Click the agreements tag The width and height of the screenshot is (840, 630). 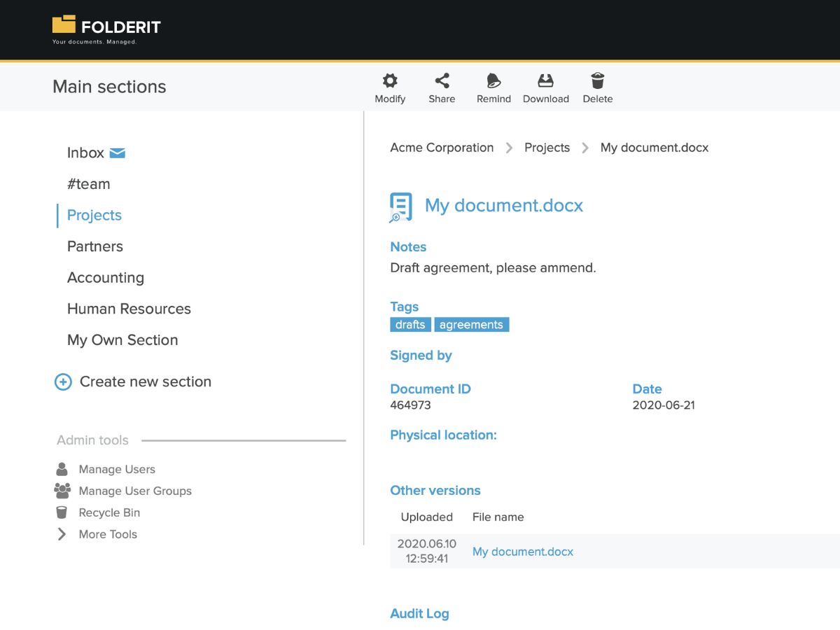(x=471, y=325)
